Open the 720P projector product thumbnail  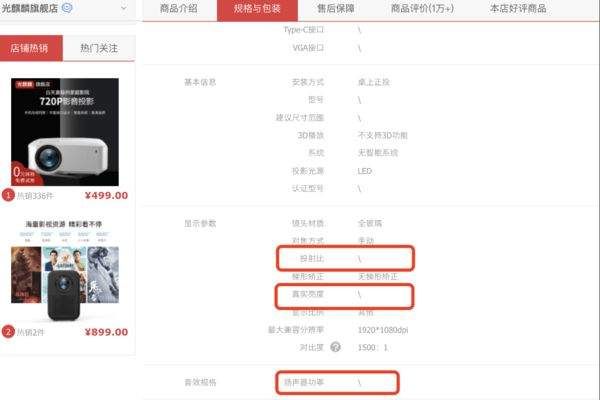tap(65, 132)
